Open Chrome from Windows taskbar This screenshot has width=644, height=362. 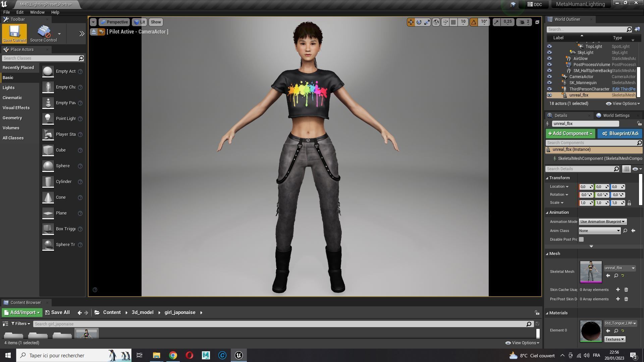pyautogui.click(x=173, y=355)
